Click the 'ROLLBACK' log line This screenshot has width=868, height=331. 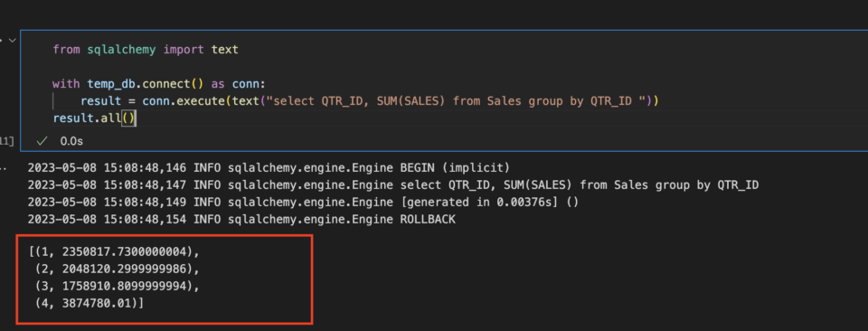pyautogui.click(x=241, y=220)
